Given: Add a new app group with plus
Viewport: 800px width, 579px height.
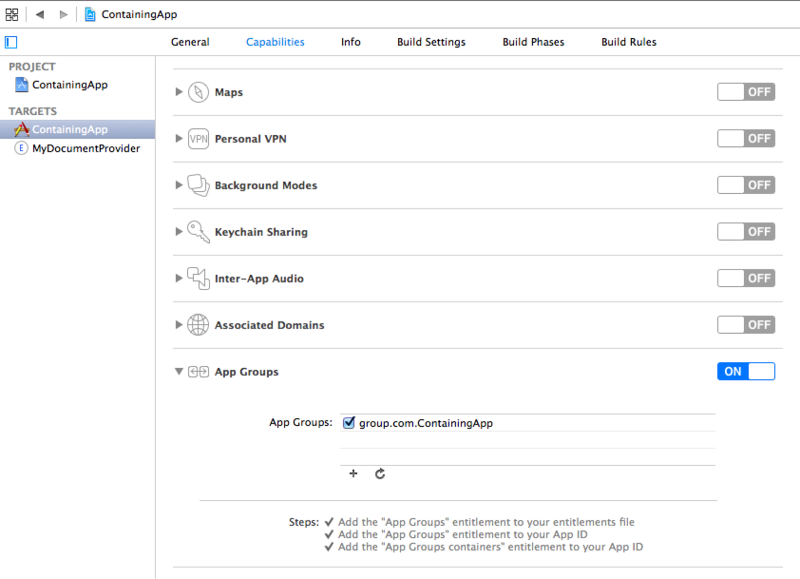Looking at the screenshot, I should point(353,473).
